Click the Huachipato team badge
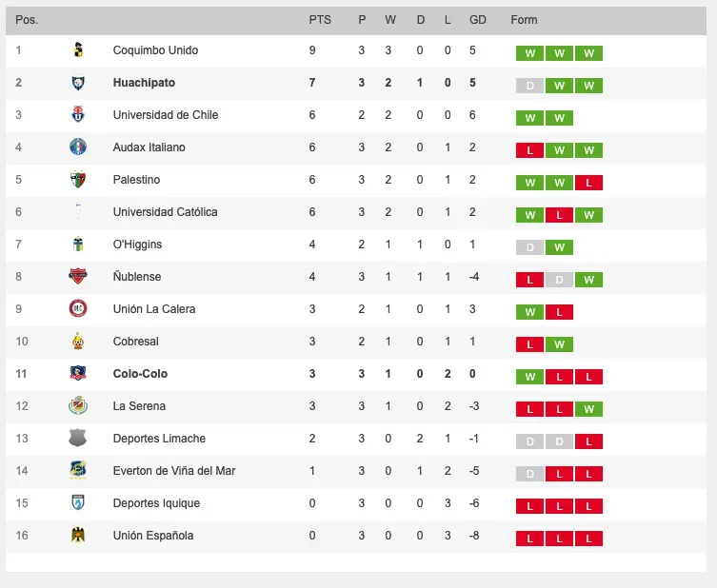The image size is (717, 588). click(x=79, y=83)
